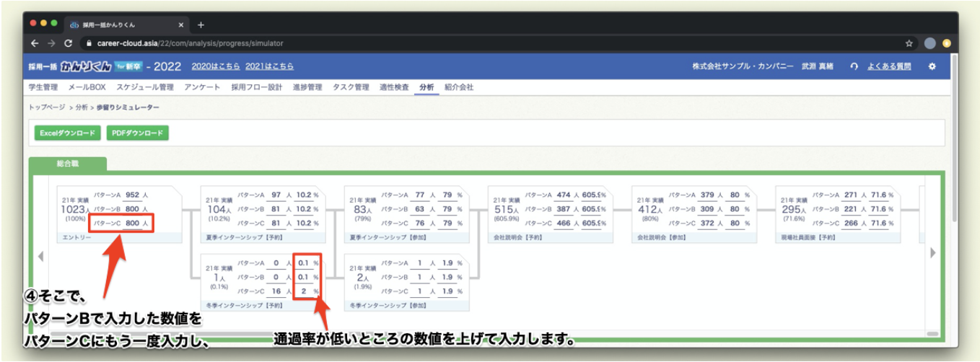Open the Chrome profile avatar

point(929,43)
